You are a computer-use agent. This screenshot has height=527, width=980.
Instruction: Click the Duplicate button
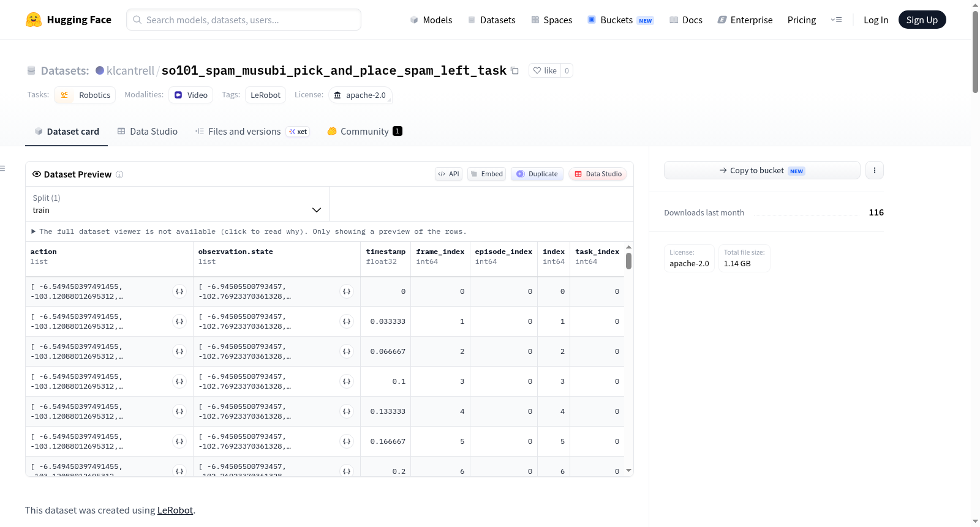537,174
